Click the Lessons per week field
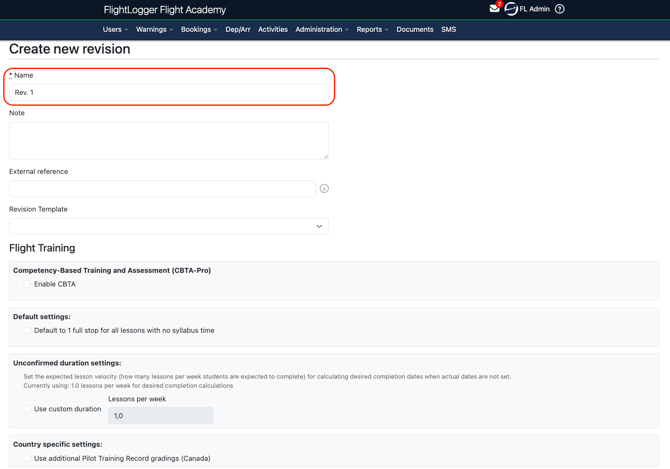The width and height of the screenshot is (670, 469). click(161, 416)
